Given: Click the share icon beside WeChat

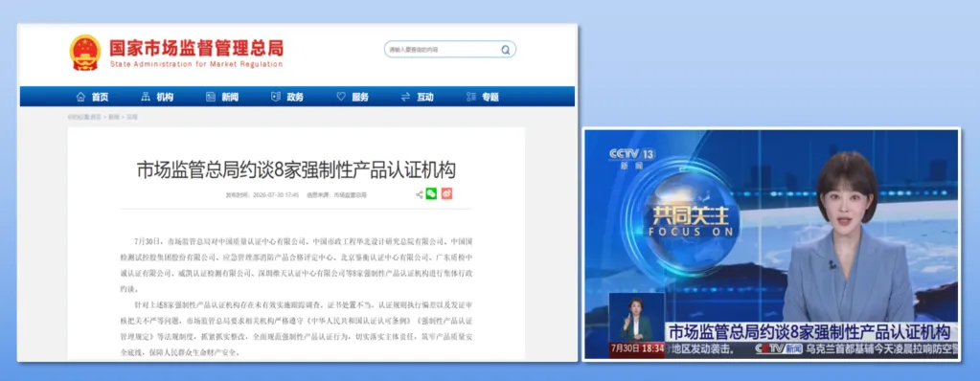Looking at the screenshot, I should click(420, 194).
